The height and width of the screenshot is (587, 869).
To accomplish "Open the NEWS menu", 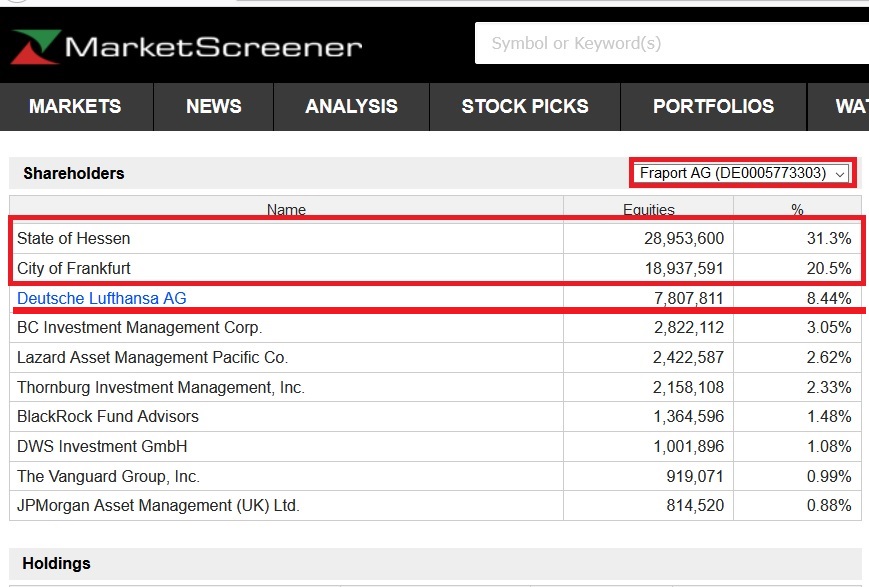I will click(214, 106).
